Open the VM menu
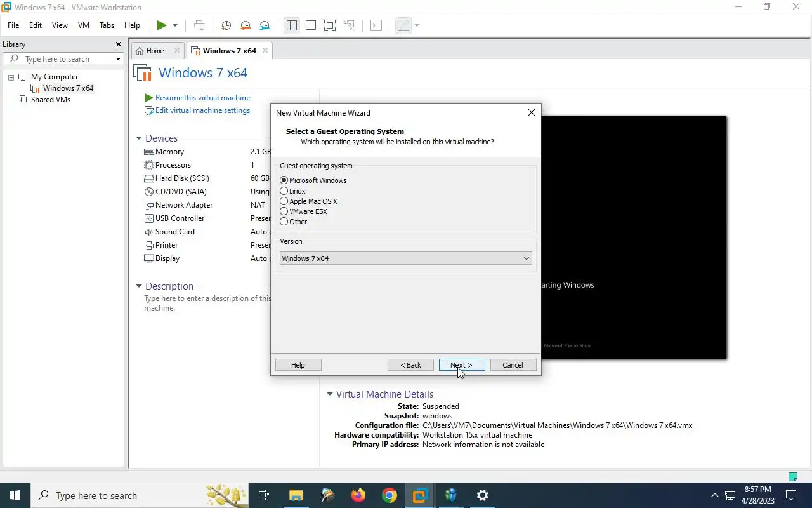 tap(84, 25)
